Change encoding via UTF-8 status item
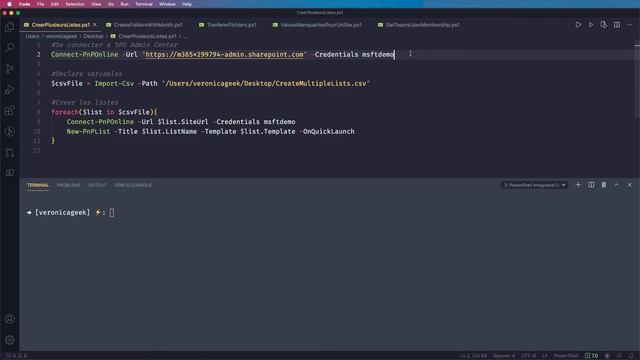Image resolution: width=640 pixels, height=360 pixels. (528, 356)
